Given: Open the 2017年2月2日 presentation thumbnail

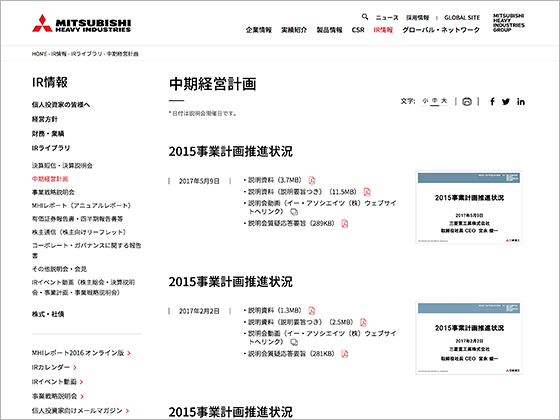Looking at the screenshot, I should click(469, 338).
